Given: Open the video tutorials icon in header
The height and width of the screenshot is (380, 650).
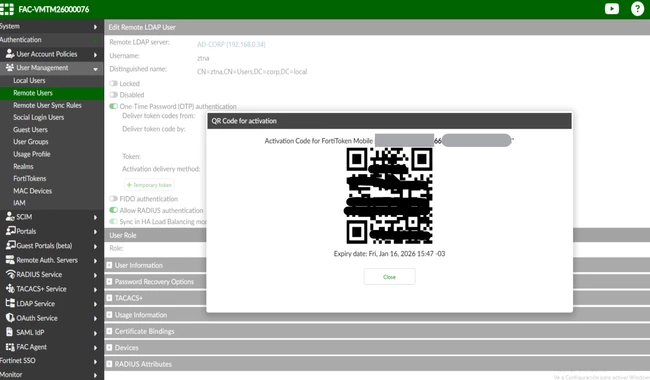Looking at the screenshot, I should (x=611, y=9).
